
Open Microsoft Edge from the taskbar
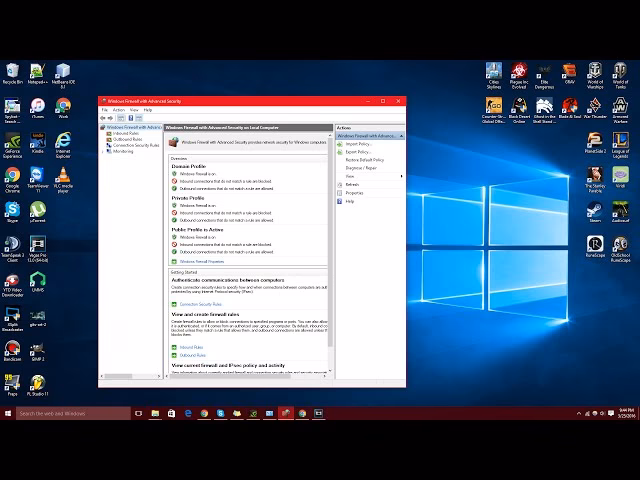tap(188, 413)
